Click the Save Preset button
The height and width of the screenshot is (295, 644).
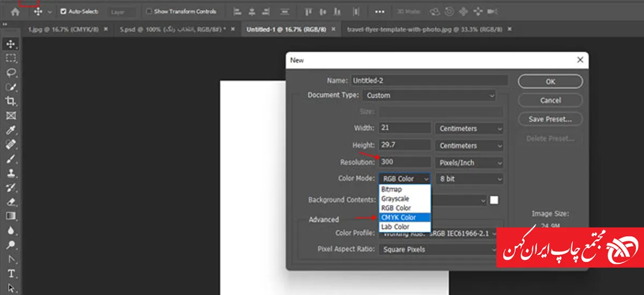pyautogui.click(x=550, y=119)
